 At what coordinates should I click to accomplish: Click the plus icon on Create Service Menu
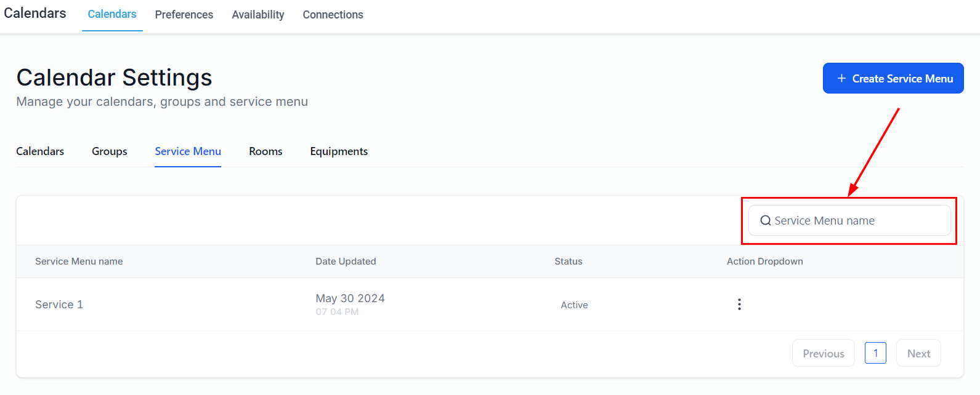[841, 79]
